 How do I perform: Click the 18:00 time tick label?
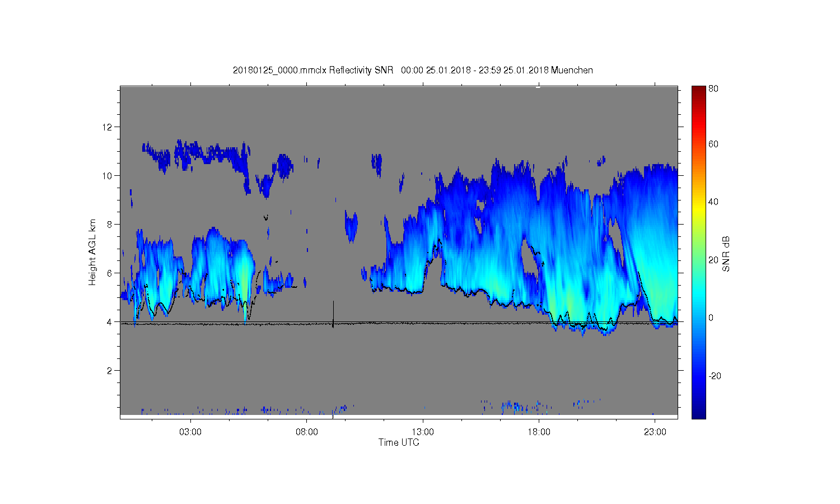[x=539, y=432]
